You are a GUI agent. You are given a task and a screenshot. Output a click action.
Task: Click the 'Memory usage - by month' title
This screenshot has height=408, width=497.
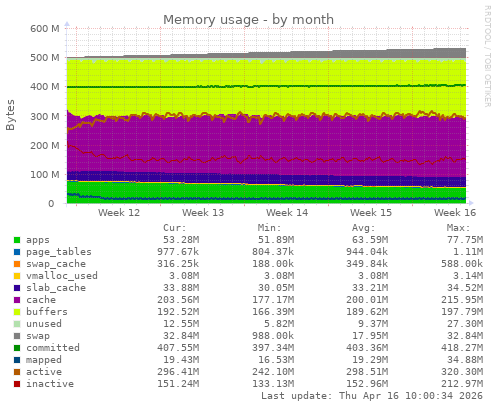pyautogui.click(x=248, y=20)
